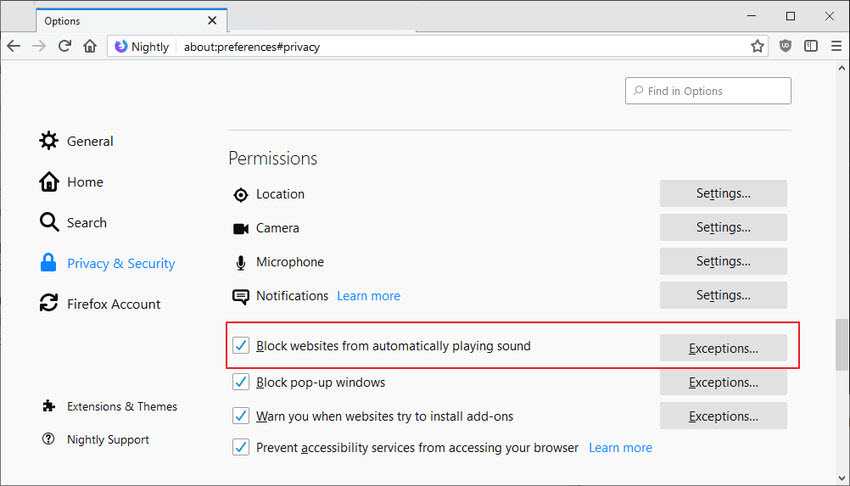
Task: Toggle Prevent accessibility services checkbox
Action: tap(241, 447)
